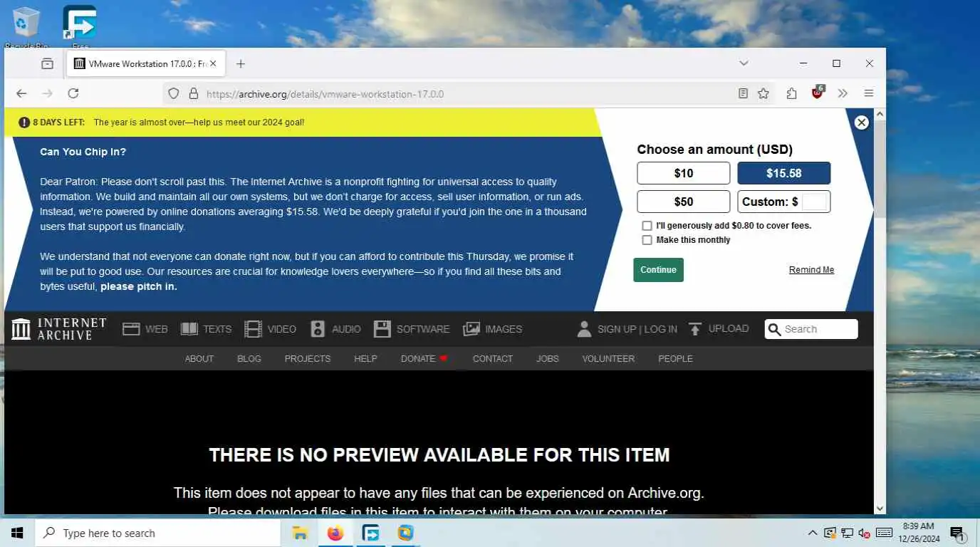980x547 pixels.
Task: Check the add $0.80 to cover fees box
Action: tap(647, 226)
